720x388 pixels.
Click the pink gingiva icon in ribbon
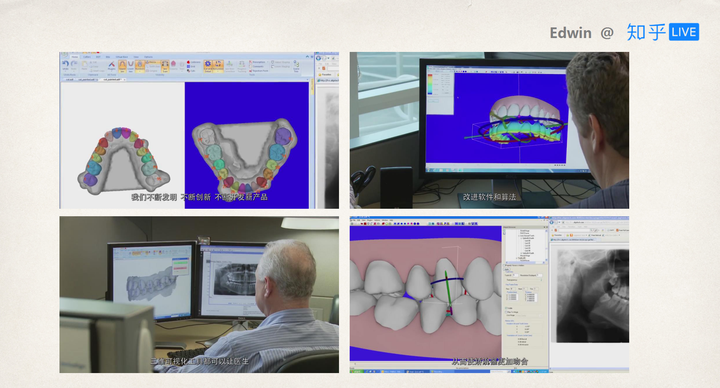(x=174, y=64)
